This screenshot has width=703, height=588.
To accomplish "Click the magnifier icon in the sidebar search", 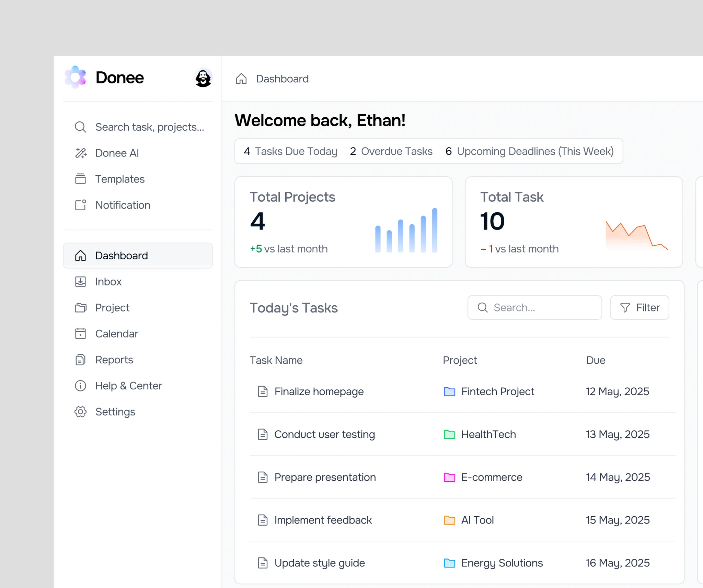I will point(80,127).
